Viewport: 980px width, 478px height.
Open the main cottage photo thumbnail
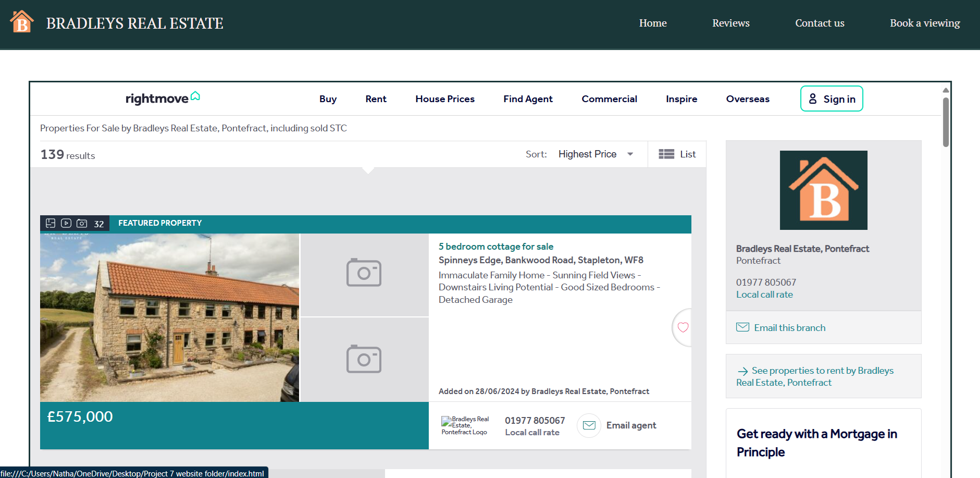coord(169,317)
